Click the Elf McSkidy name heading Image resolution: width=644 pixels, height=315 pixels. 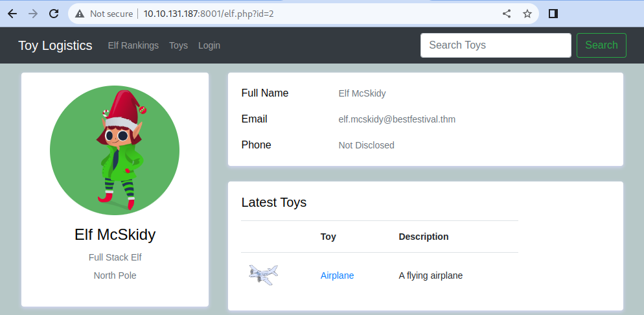pos(115,235)
